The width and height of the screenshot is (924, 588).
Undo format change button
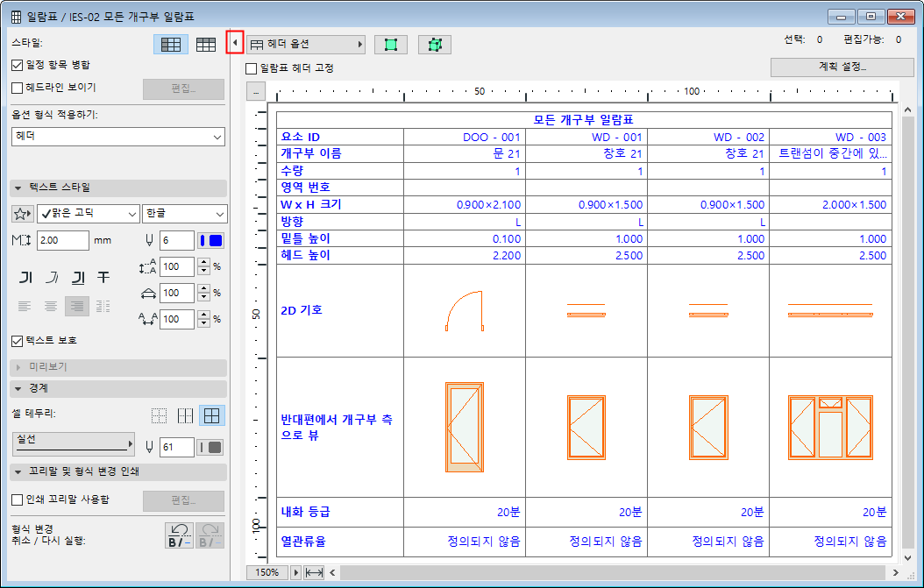(180, 535)
